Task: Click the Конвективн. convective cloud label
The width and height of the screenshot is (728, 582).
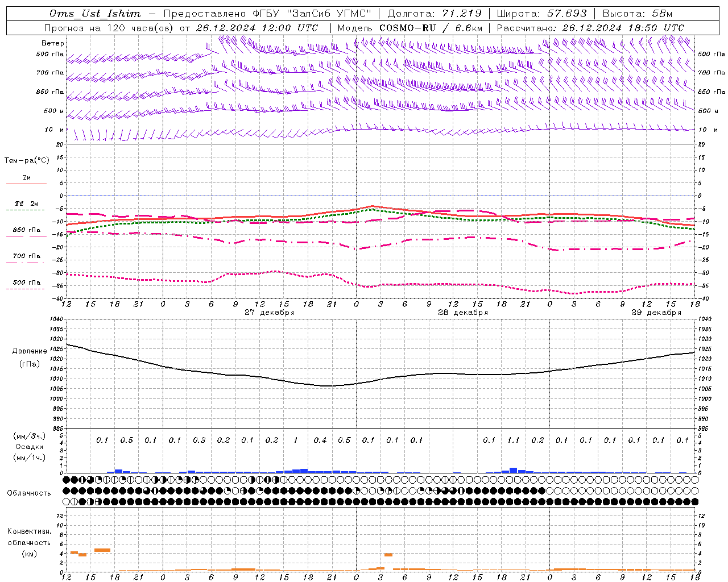Action: click(x=29, y=531)
